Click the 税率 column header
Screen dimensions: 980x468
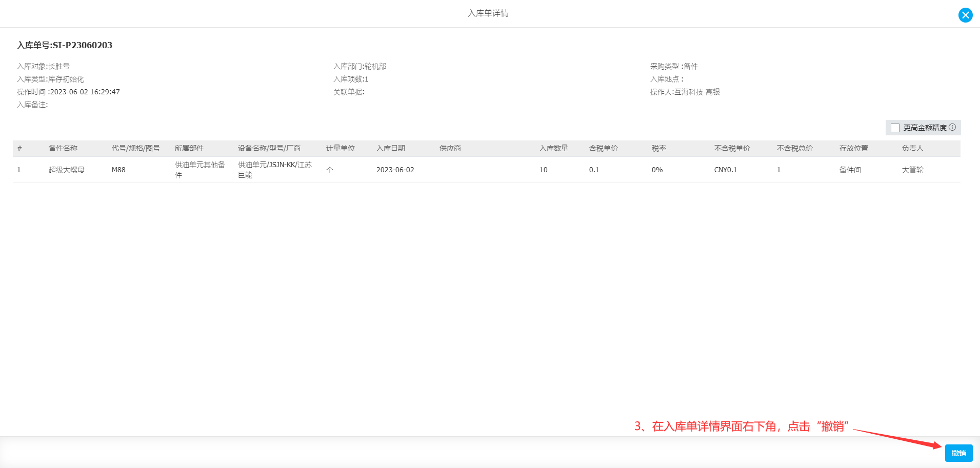(659, 148)
